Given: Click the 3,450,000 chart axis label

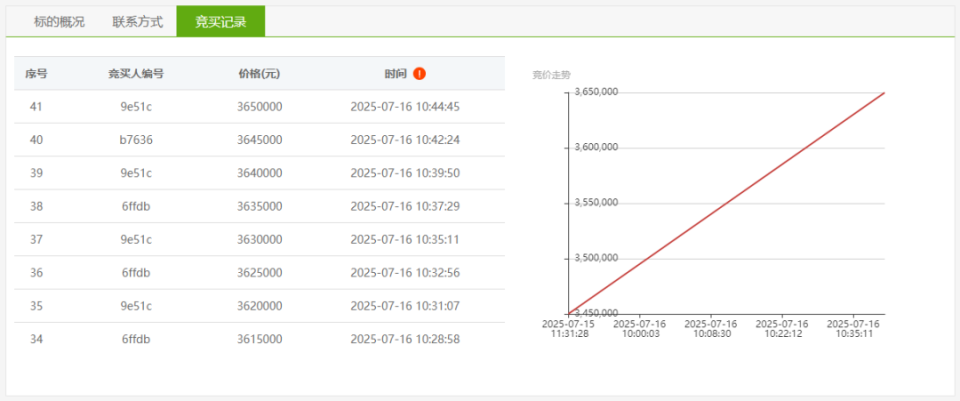Looking at the screenshot, I should 596,313.
